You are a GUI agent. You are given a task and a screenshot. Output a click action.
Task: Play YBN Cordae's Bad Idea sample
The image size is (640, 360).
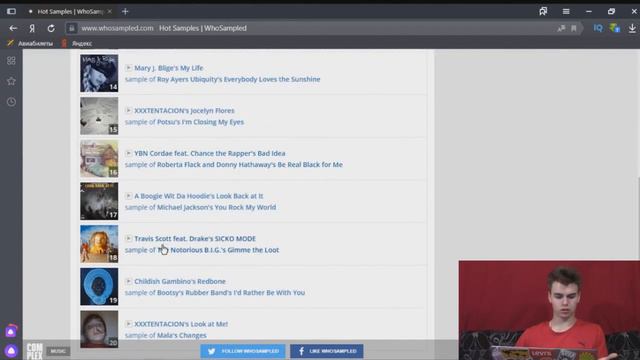pyautogui.click(x=128, y=153)
